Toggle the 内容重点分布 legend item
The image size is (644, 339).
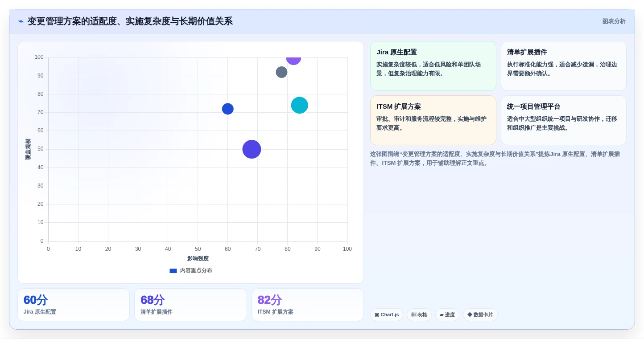coord(191,270)
